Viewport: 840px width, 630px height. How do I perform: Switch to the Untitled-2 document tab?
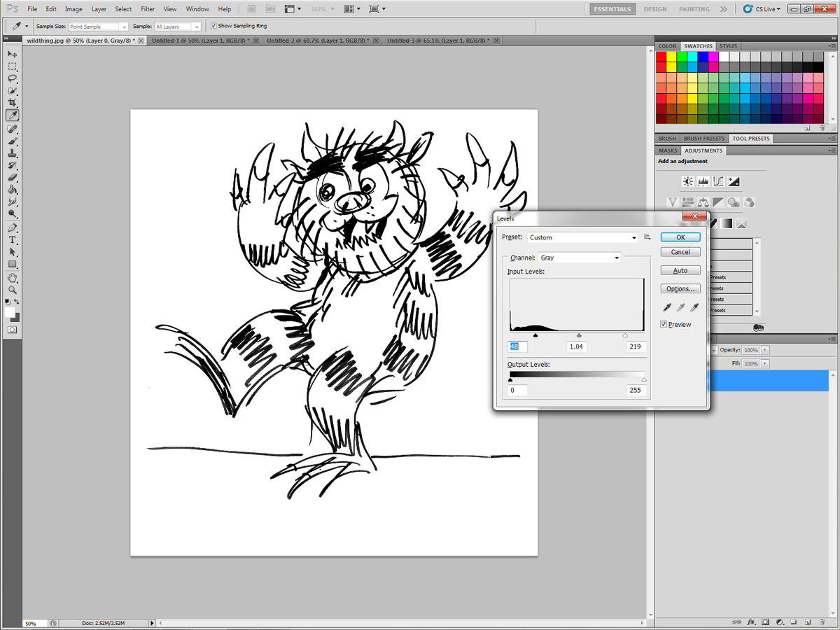(x=322, y=41)
